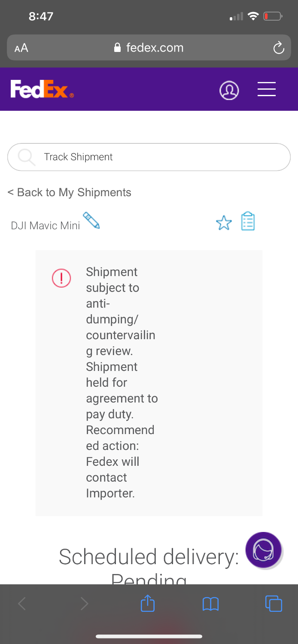Tap the Safari forward arrow
Screen dimensions: 298x644
(85, 604)
